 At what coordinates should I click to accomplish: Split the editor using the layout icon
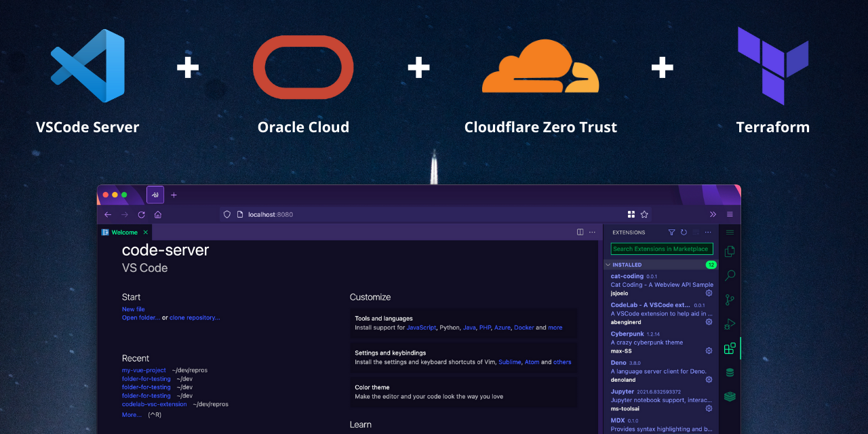pyautogui.click(x=580, y=232)
